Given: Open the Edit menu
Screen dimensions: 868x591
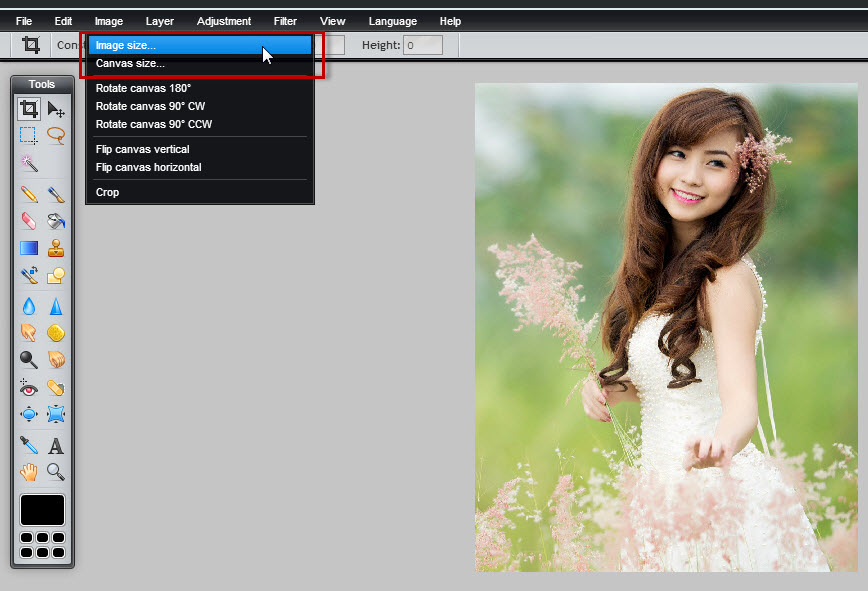Looking at the screenshot, I should point(63,21).
